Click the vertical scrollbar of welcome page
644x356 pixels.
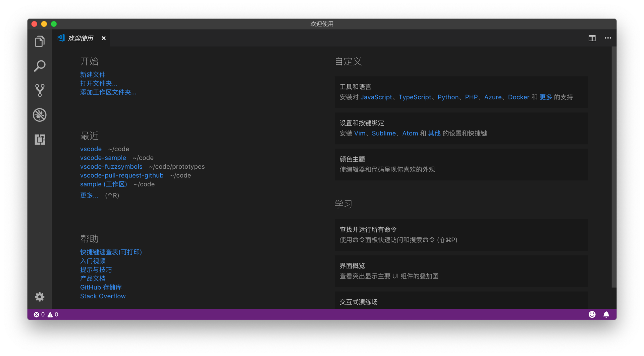click(x=614, y=167)
